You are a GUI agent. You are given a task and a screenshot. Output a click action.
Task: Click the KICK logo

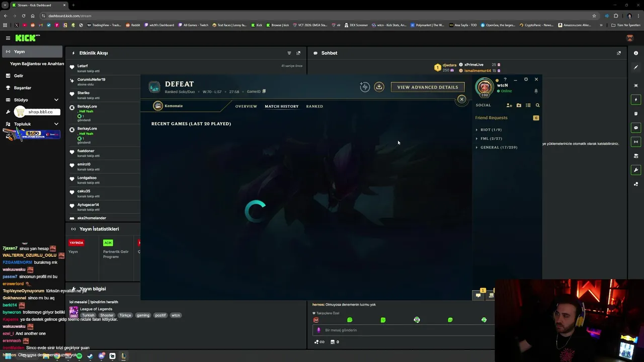pyautogui.click(x=27, y=38)
